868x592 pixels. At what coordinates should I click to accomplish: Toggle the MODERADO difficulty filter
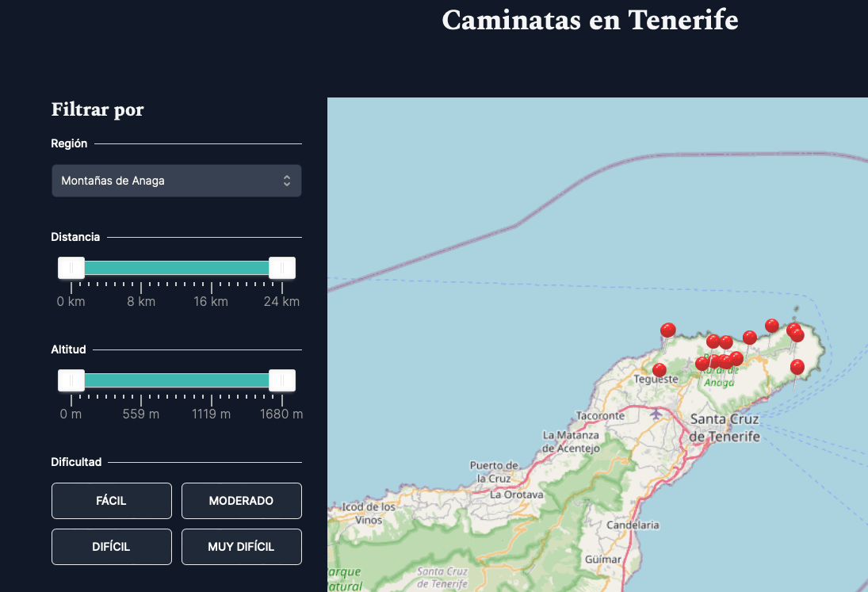point(241,500)
